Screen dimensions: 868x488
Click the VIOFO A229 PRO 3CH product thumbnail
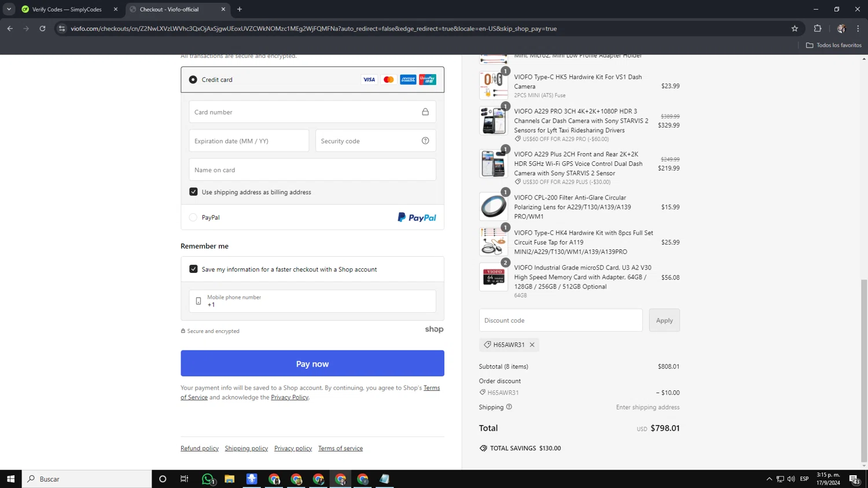[x=494, y=120]
